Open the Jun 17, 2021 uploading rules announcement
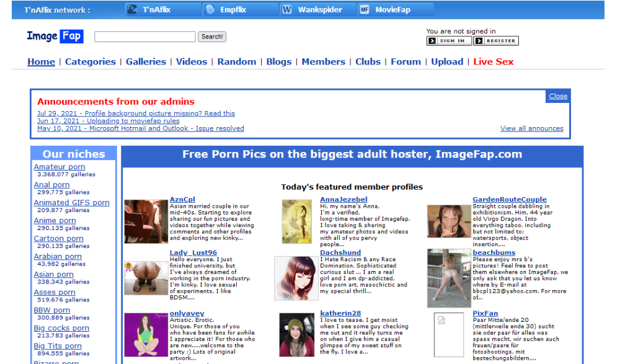Image resolution: width=620 pixels, height=364 pixels. pos(108,121)
